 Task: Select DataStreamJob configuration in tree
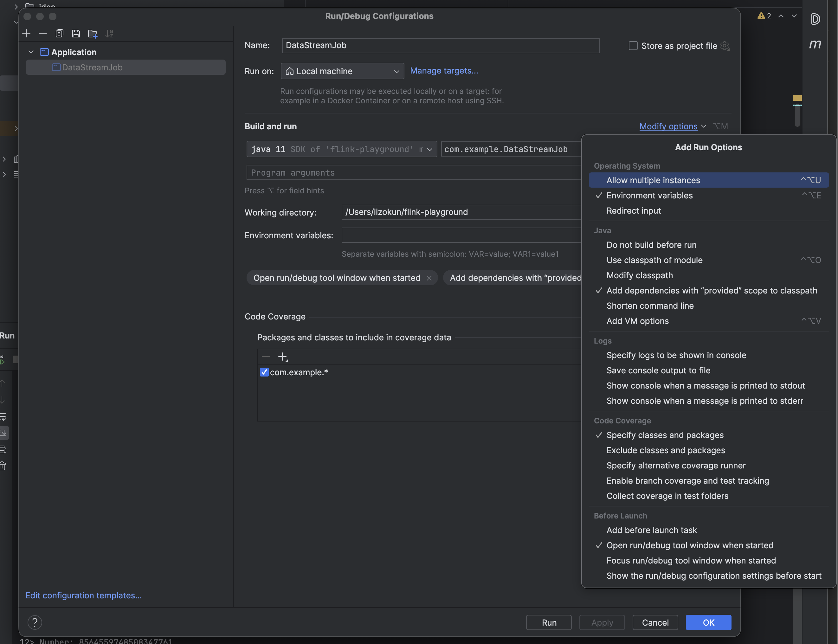[126, 68]
